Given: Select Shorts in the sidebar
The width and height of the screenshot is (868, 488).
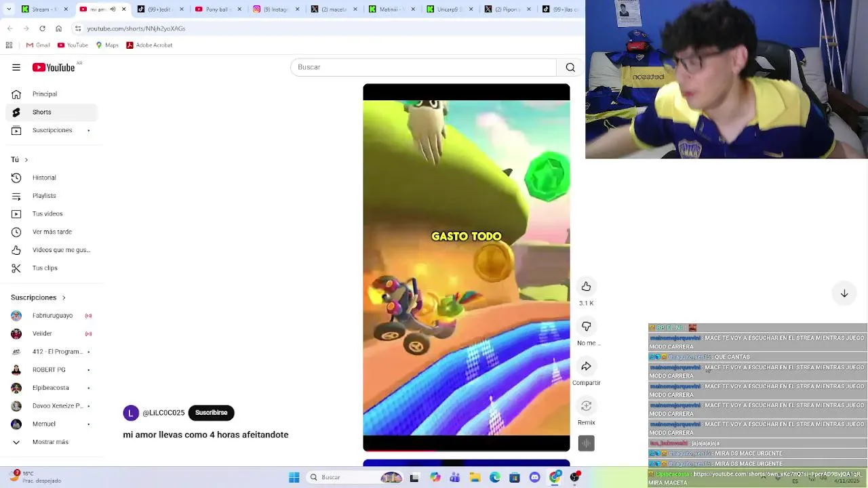Looking at the screenshot, I should click(52, 112).
